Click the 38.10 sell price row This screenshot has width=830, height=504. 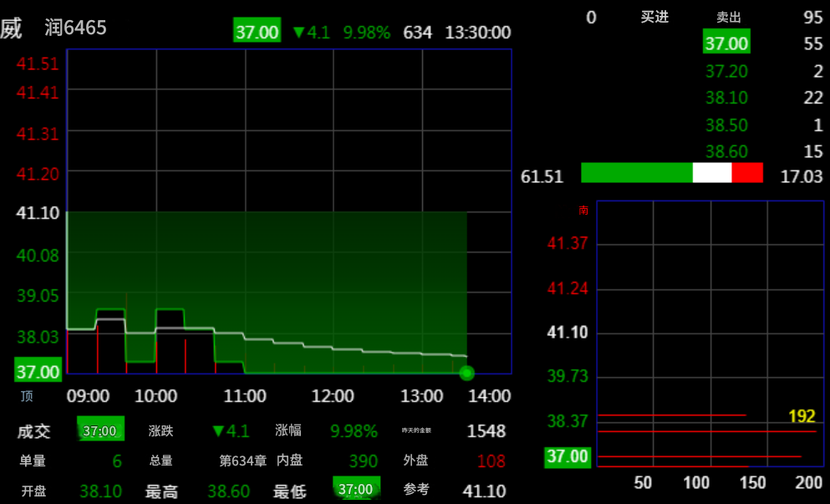(726, 98)
